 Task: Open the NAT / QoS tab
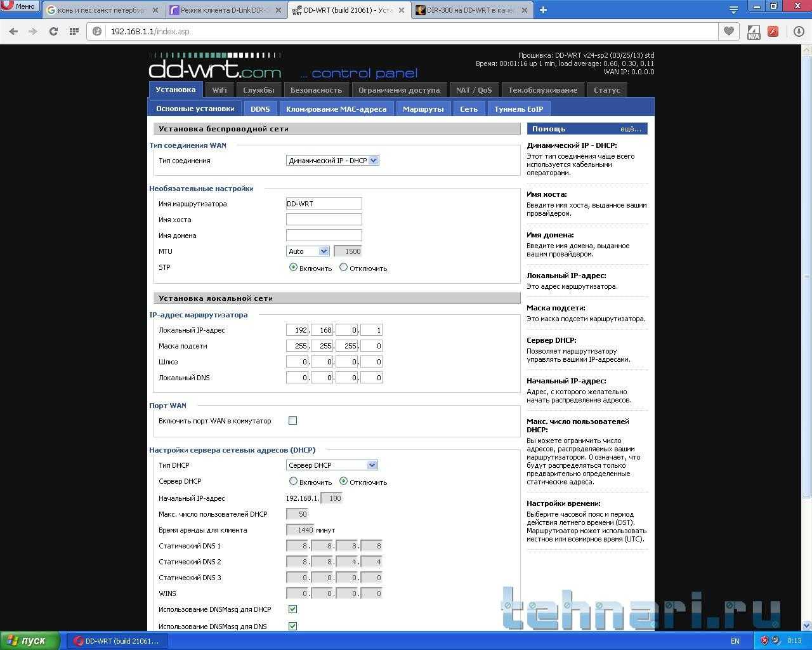tap(474, 90)
